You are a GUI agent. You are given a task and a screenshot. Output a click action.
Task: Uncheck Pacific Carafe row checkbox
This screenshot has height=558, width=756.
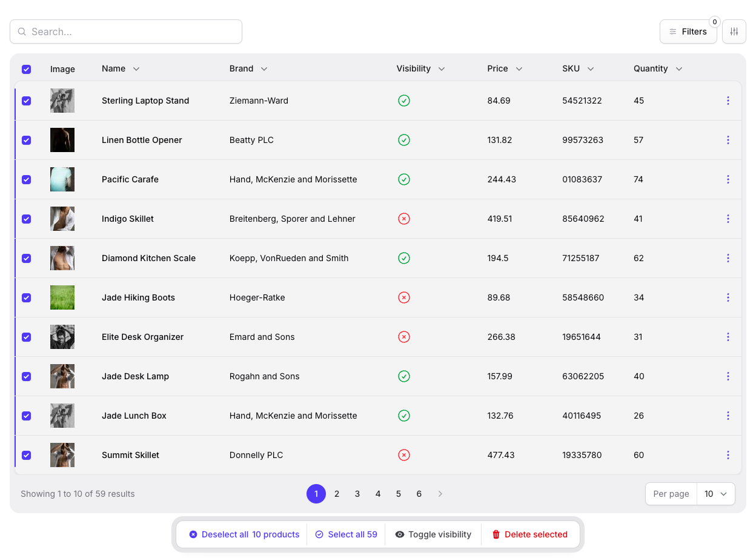click(x=26, y=179)
